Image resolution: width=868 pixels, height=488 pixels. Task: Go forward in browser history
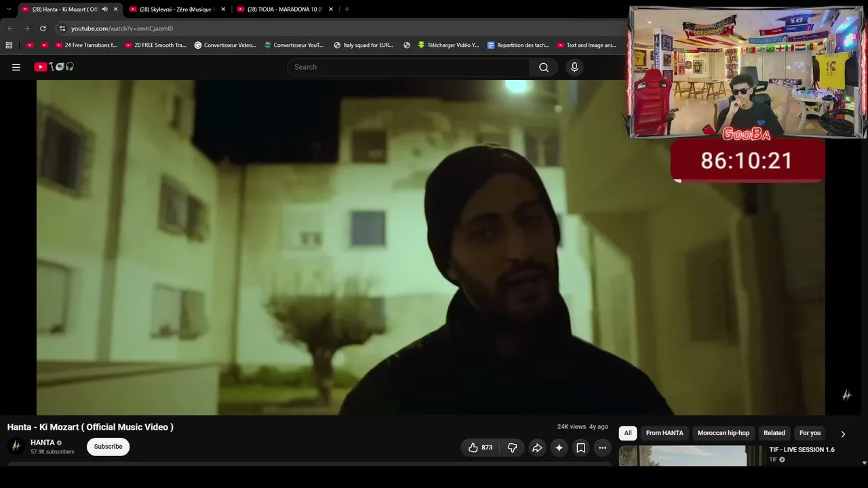tap(26, 28)
